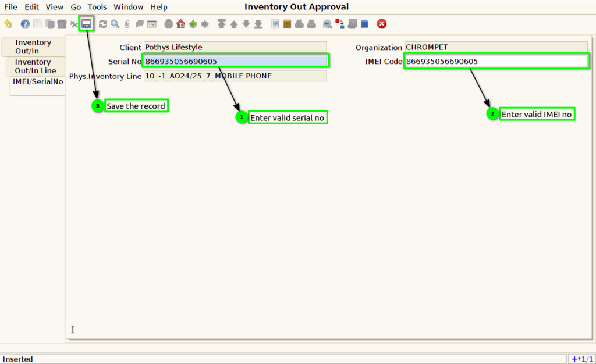Viewport: 596px width, 364px height.
Task: Open the Go menu
Action: 76,7
